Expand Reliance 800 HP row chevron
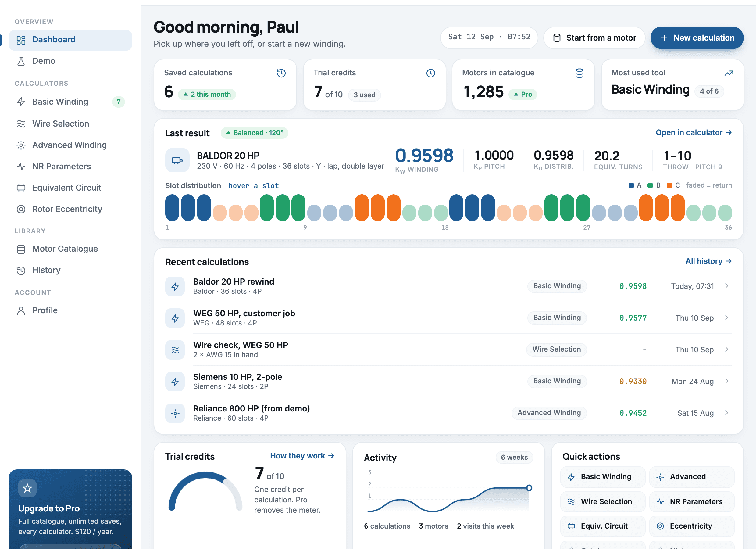Image resolution: width=756 pixels, height=549 pixels. [727, 413]
